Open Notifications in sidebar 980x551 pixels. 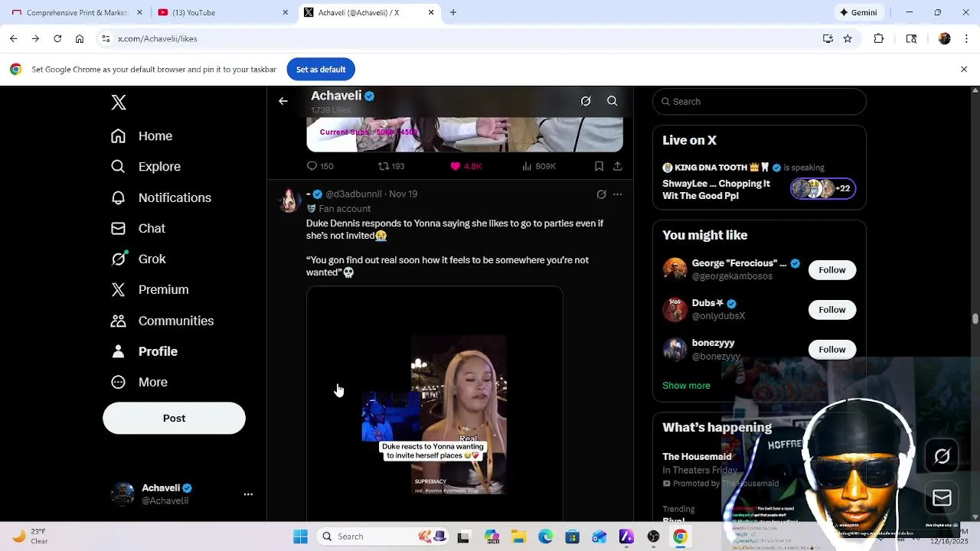tap(161, 197)
